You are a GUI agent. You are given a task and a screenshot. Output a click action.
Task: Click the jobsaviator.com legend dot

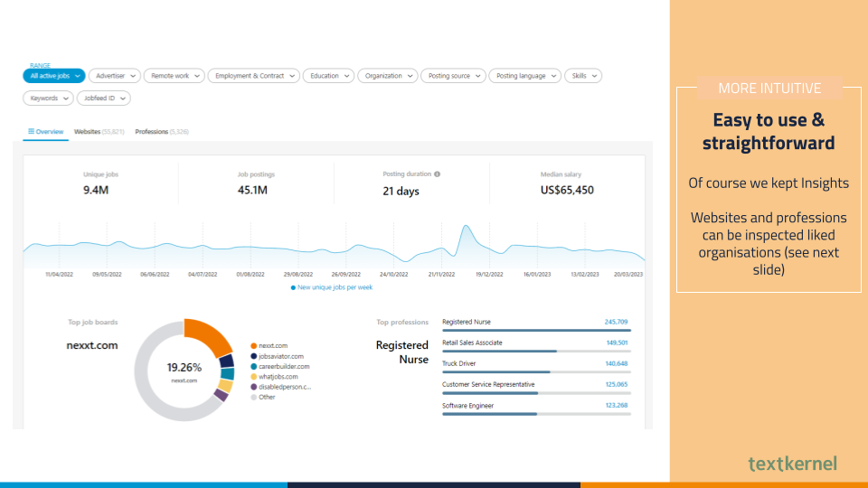coord(254,356)
